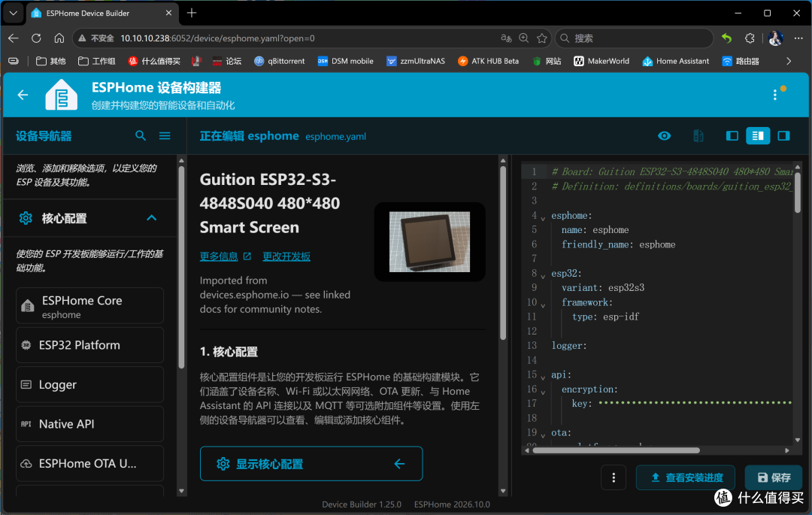Click the green undo arrow toolbar icon
This screenshot has width=812, height=515.
726,38
